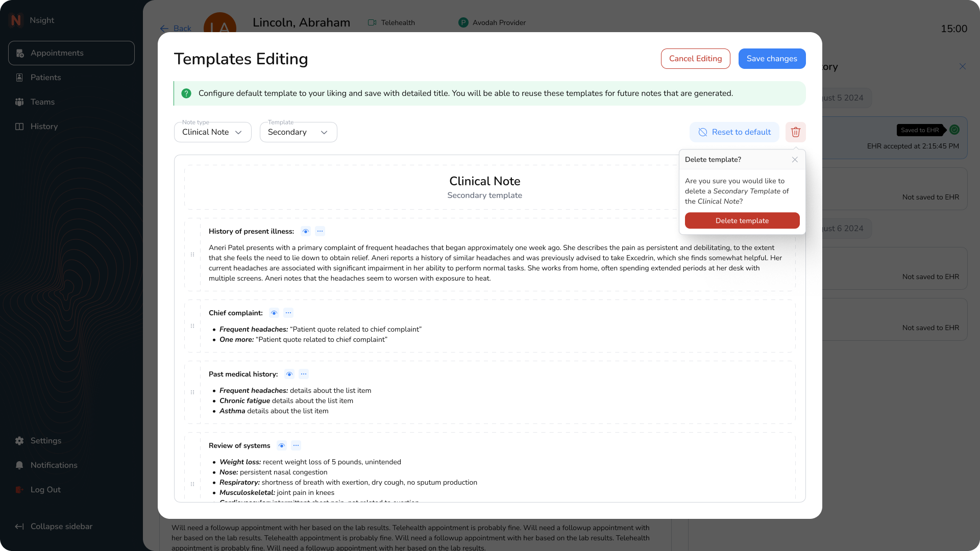Open more options for Review of systems
Screen dimensions: 980x551
tap(296, 445)
